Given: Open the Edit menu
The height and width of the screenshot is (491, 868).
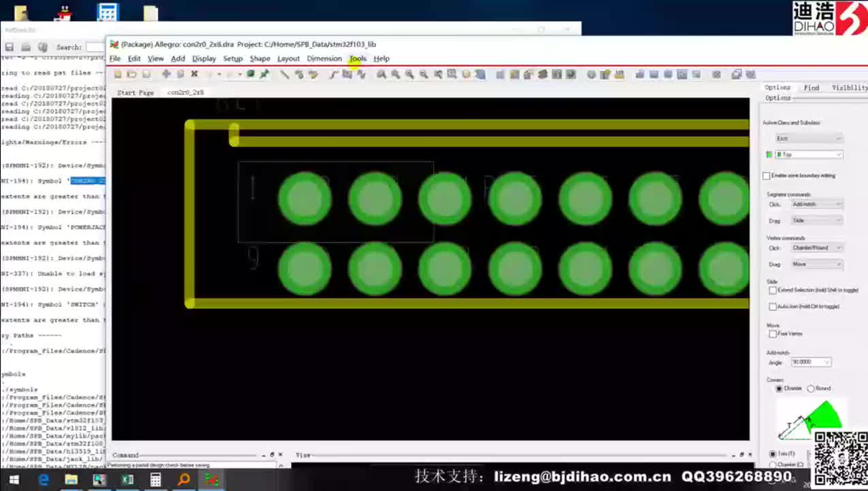Looking at the screenshot, I should 134,59.
